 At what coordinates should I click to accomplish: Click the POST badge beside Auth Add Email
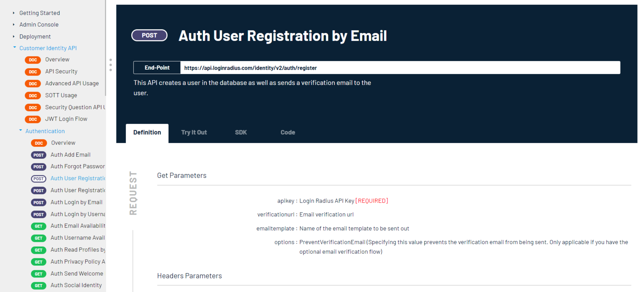point(39,155)
